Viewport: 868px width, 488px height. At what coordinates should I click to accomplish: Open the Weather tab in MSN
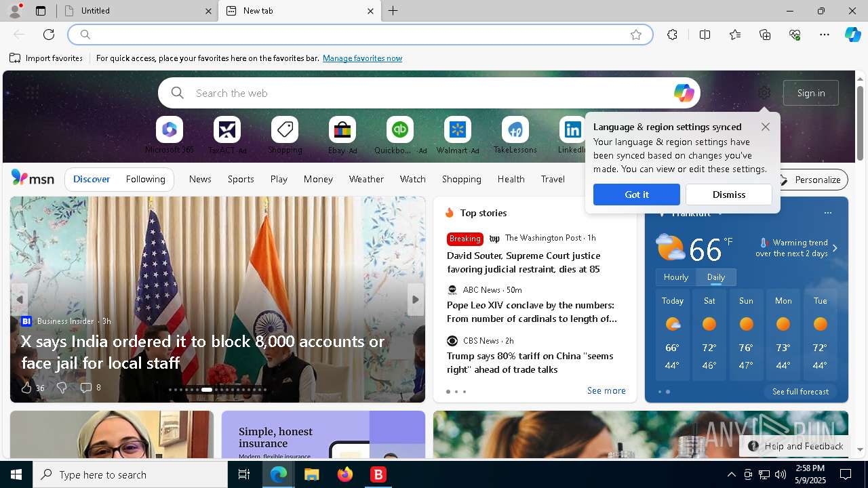coord(366,180)
